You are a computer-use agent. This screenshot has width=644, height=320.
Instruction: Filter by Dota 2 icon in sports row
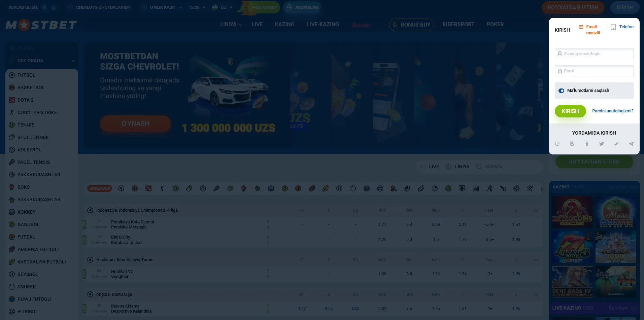point(148,188)
